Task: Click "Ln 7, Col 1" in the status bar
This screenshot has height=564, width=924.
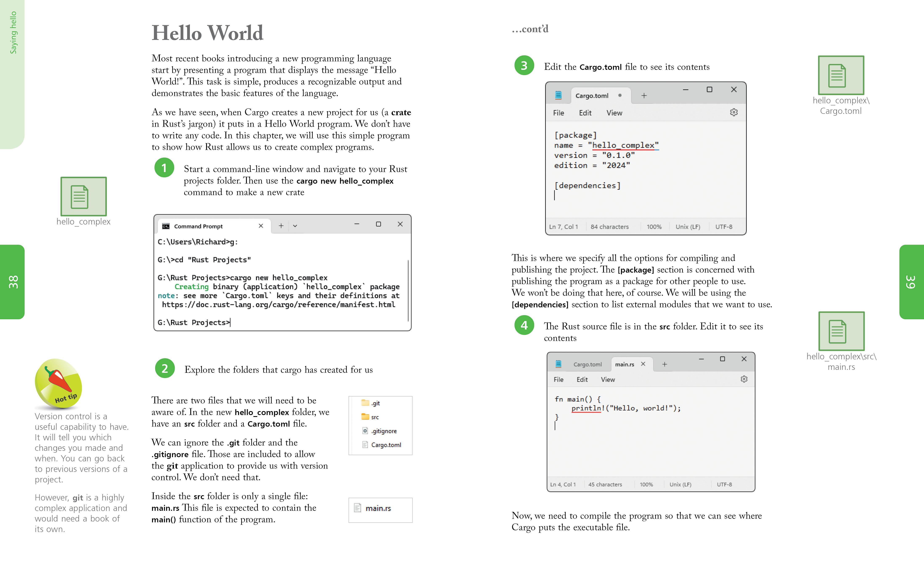Action: 563,227
